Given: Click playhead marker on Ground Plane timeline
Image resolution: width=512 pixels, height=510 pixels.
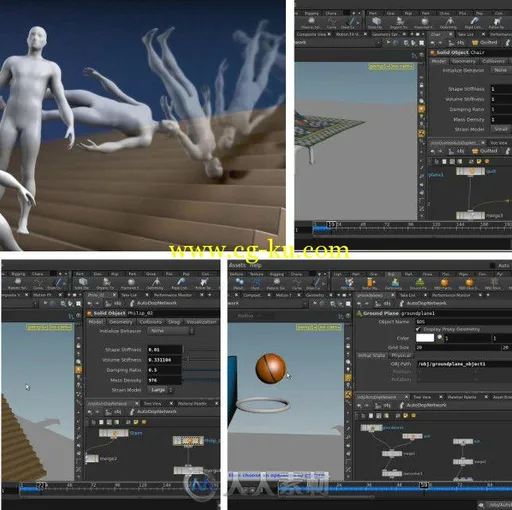Looking at the screenshot, I should click(x=424, y=485).
